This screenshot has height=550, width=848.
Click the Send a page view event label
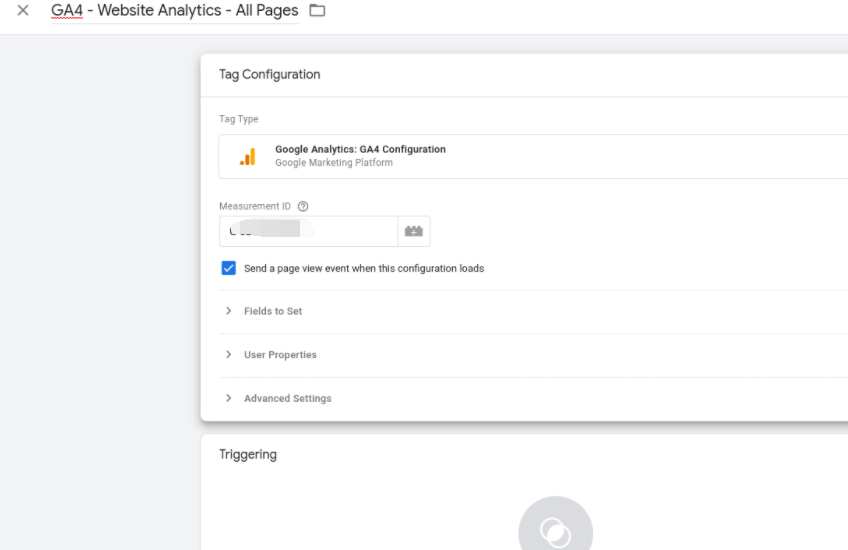[364, 268]
